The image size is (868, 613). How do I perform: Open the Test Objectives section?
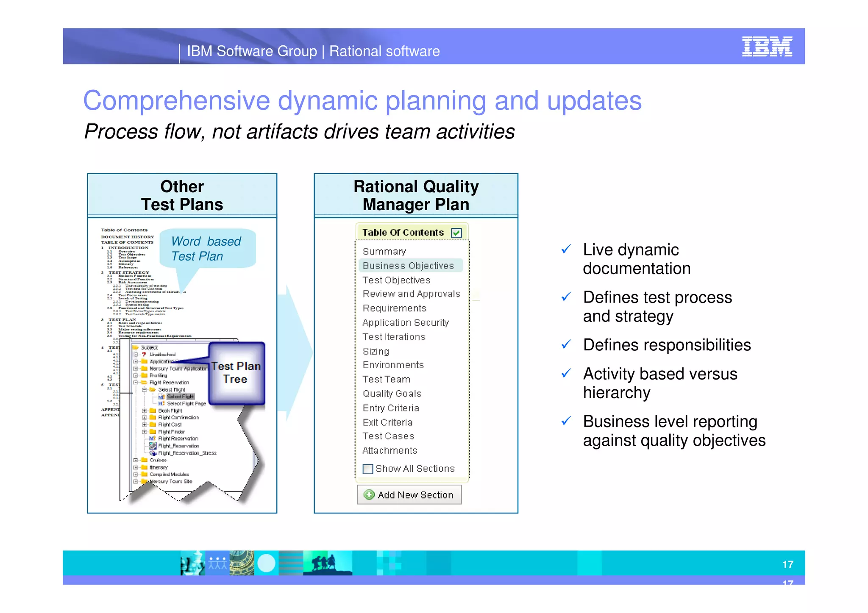[396, 280]
